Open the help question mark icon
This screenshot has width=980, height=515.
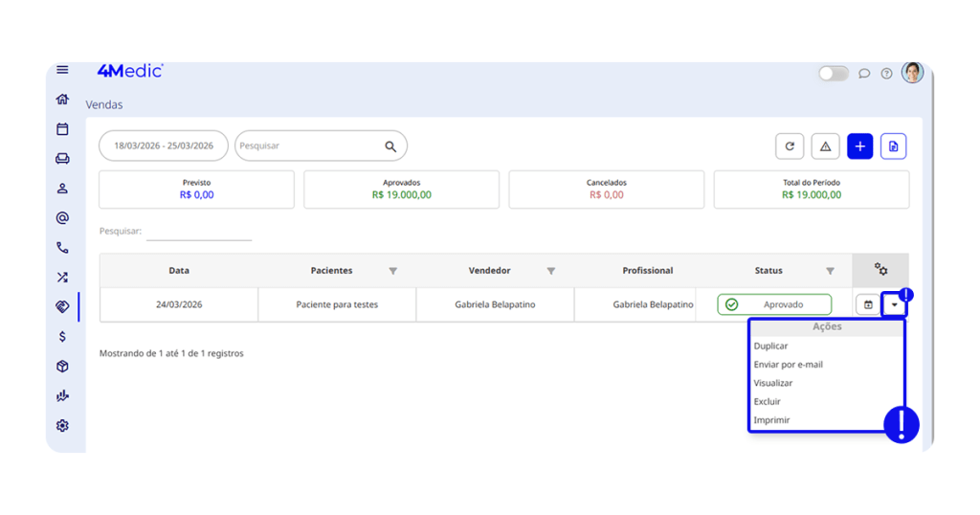(x=886, y=74)
